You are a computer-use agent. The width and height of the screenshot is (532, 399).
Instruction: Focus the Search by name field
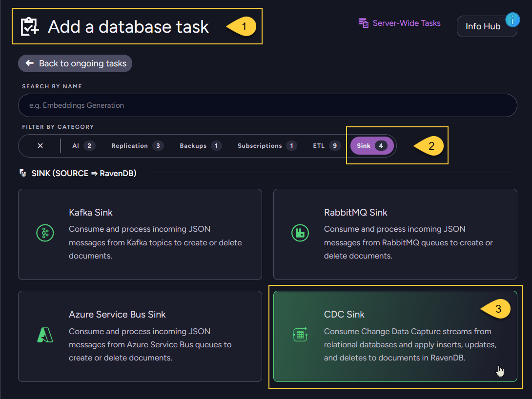tap(267, 105)
